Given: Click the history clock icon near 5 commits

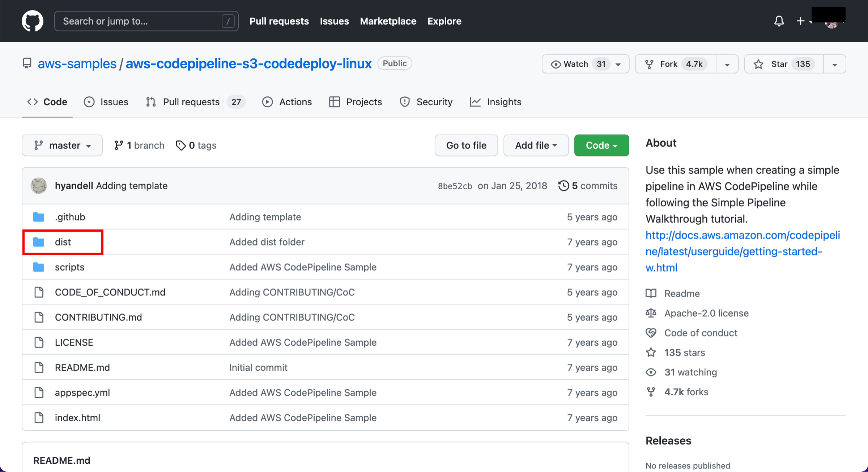Looking at the screenshot, I should pyautogui.click(x=563, y=186).
